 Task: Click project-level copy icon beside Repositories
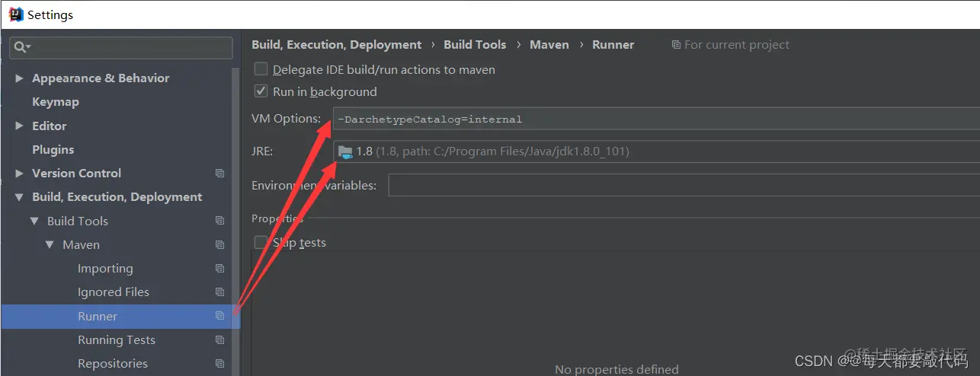point(220,364)
